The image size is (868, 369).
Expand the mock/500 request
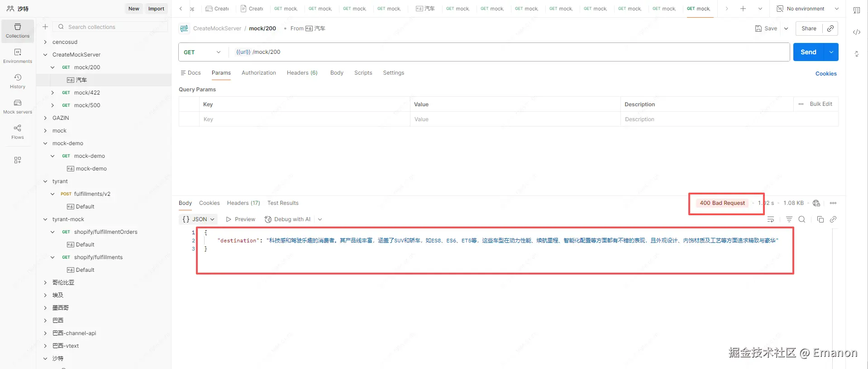(x=52, y=105)
